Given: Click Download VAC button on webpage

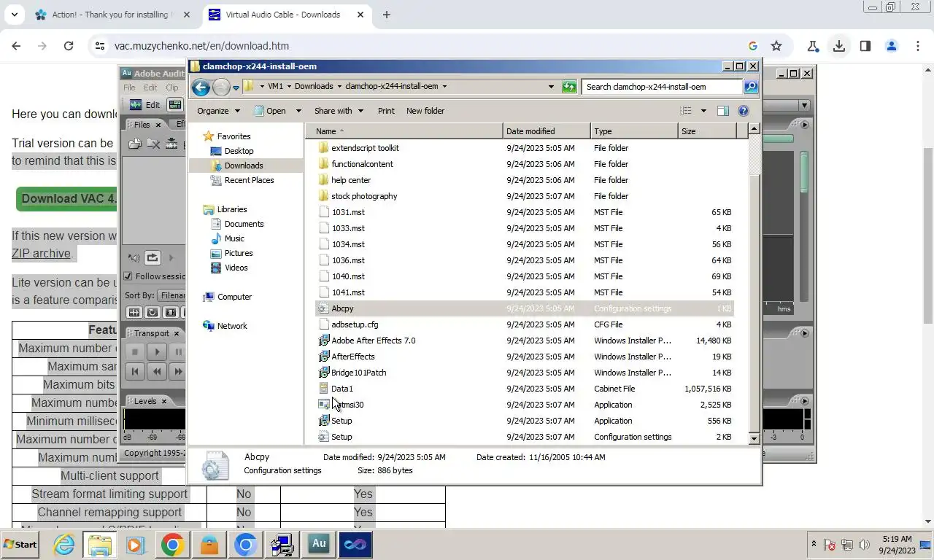Looking at the screenshot, I should 67,198.
